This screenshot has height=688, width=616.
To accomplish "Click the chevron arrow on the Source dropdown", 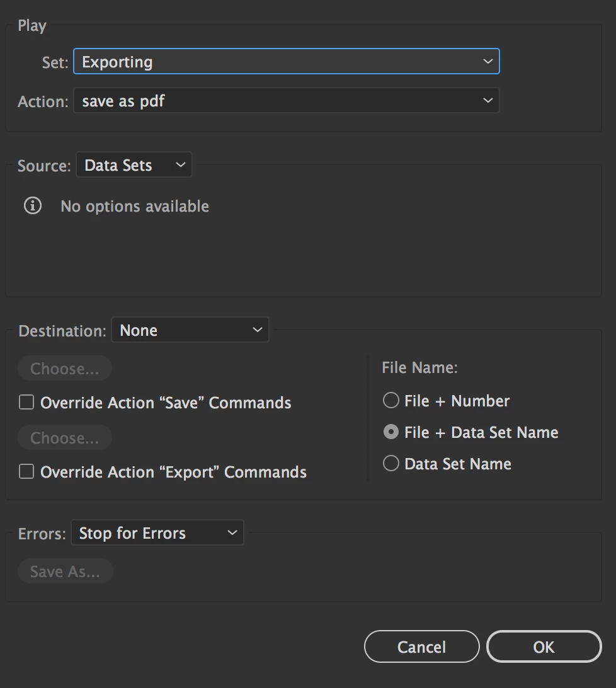I will [181, 165].
